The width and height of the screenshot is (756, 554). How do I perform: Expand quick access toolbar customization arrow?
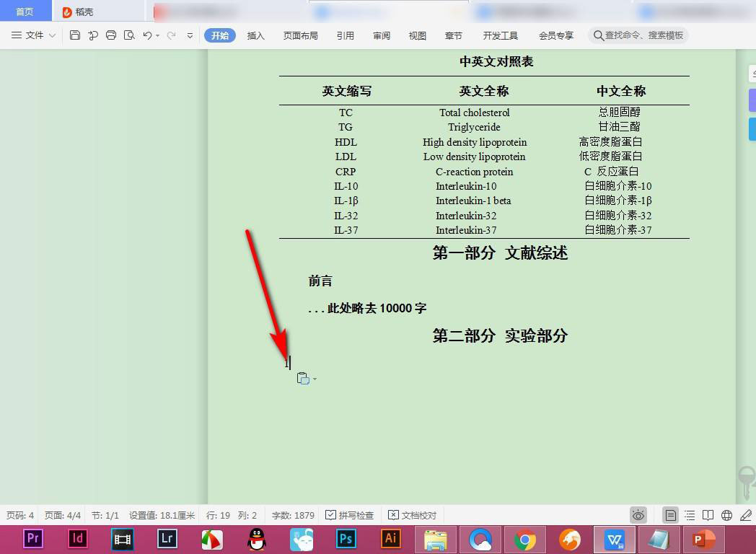[190, 35]
